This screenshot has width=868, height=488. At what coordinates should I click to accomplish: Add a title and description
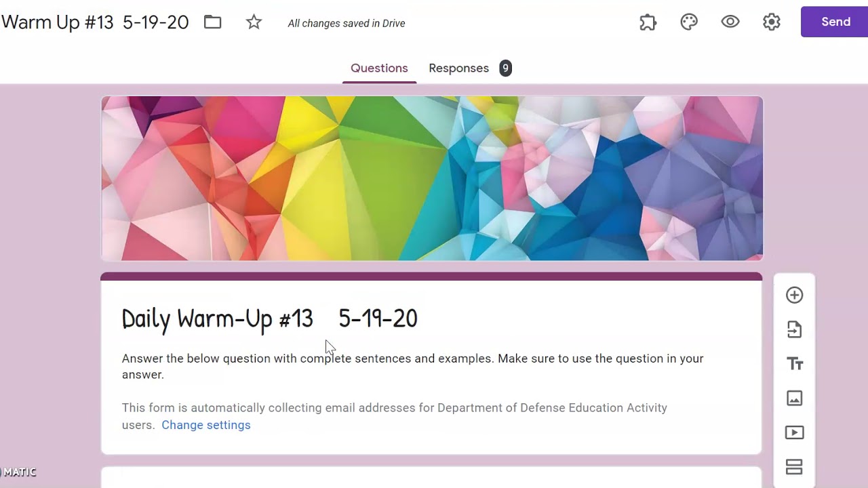point(795,364)
